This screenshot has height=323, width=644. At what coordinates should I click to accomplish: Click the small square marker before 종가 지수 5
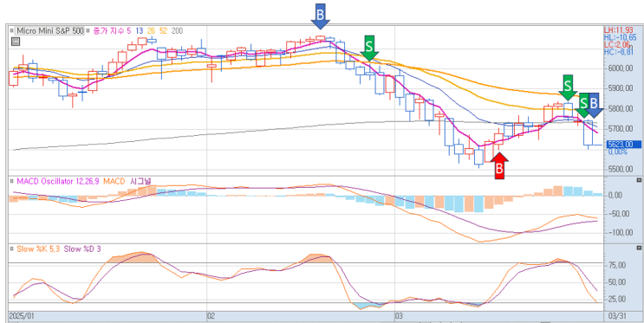click(x=88, y=31)
